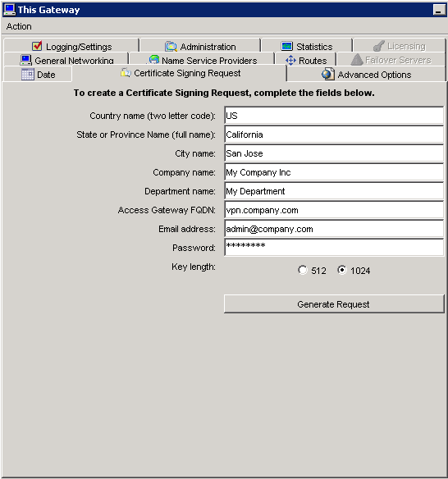Click the Generate Request button

coord(334,304)
